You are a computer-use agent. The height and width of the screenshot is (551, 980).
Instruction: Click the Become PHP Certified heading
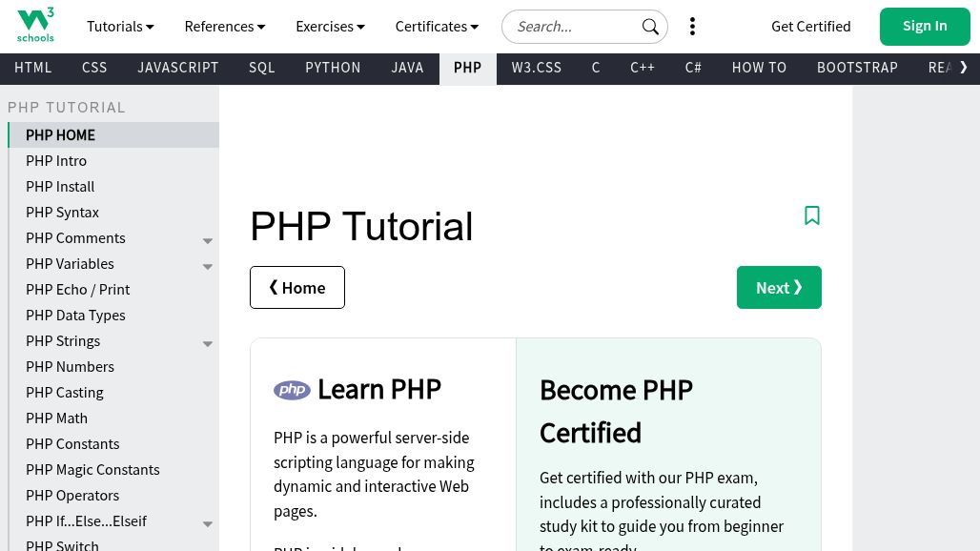[616, 412]
